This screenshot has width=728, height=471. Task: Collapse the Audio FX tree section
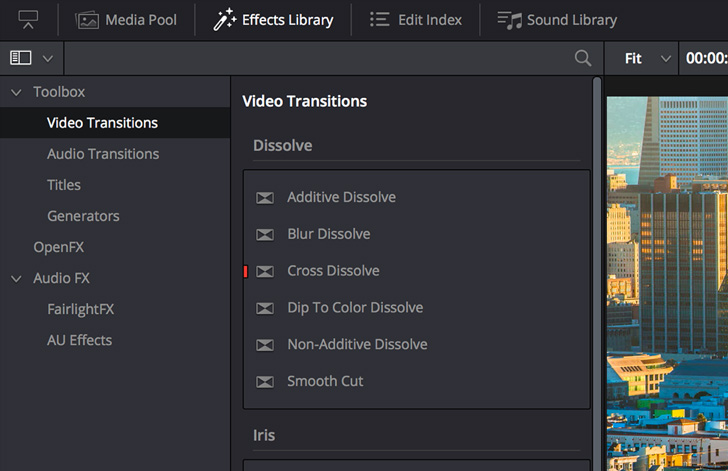click(16, 279)
